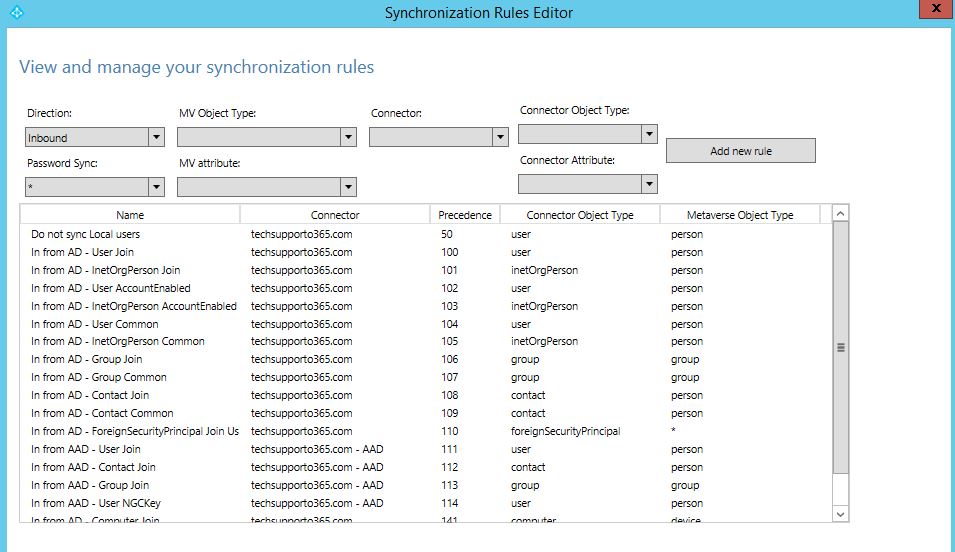
Task: Open the Password Sync dropdown
Action: tap(94, 186)
